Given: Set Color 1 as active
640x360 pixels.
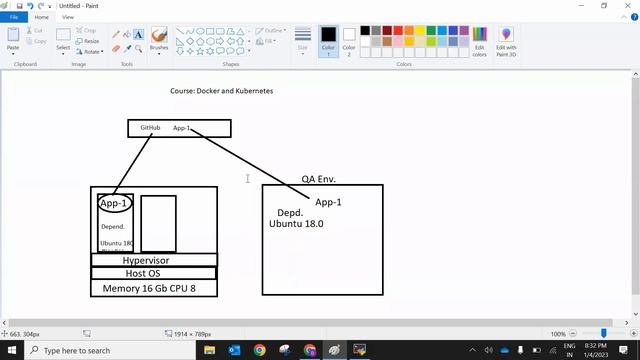Looking at the screenshot, I should (x=328, y=41).
